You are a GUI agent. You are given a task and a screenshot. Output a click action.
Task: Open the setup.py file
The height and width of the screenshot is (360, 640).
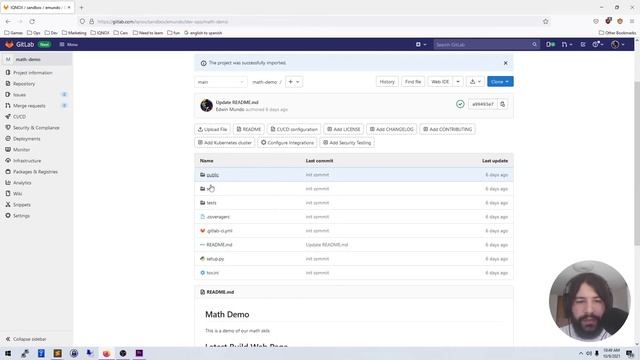215,259
